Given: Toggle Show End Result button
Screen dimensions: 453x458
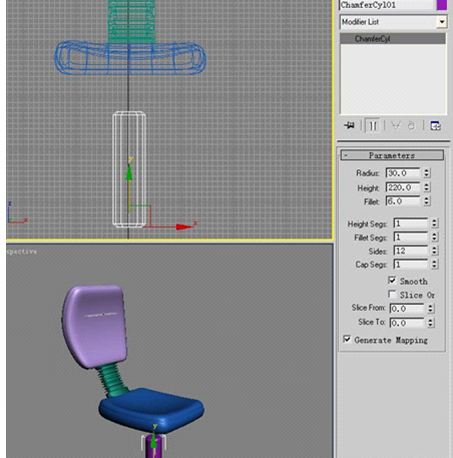Looking at the screenshot, I should 373,126.
